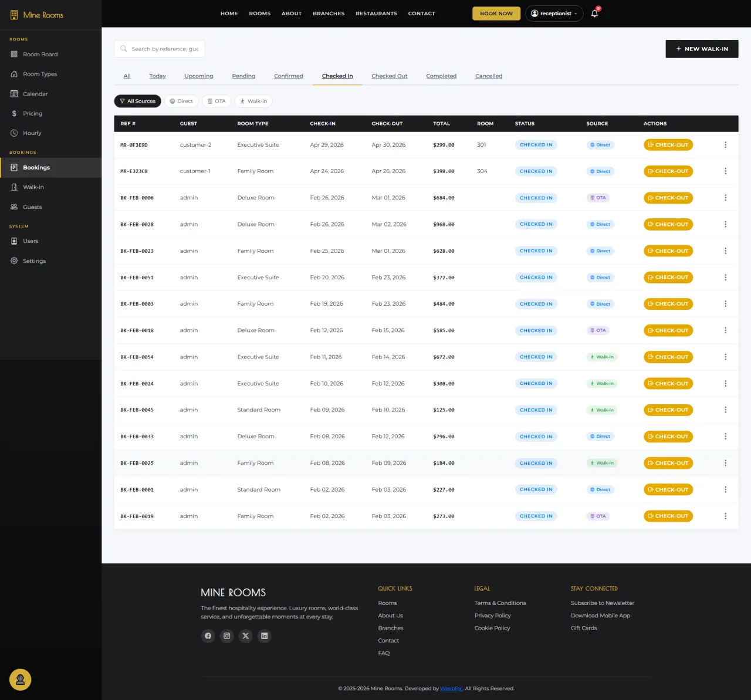Open the X social icon in footer
The height and width of the screenshot is (700, 751).
[246, 636]
